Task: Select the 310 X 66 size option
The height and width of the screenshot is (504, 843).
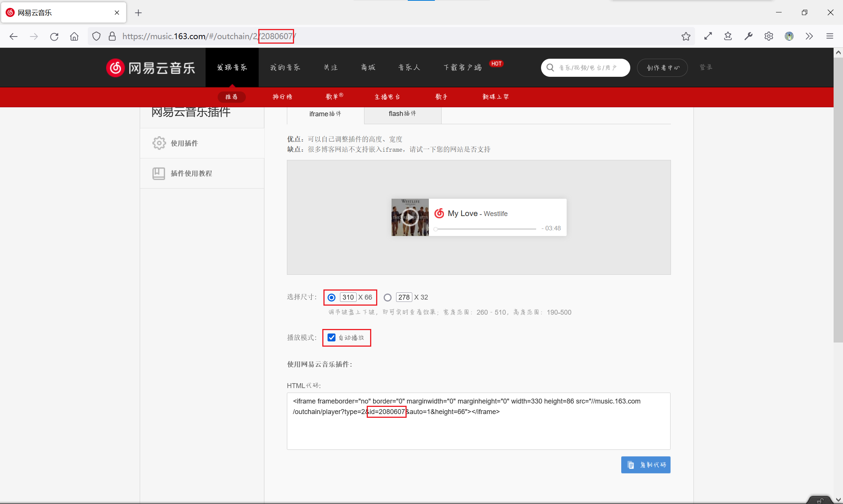Action: pyautogui.click(x=331, y=297)
